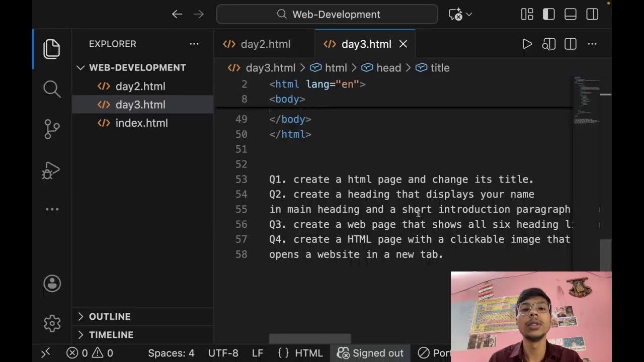Click the presenter webcam overlay
Image resolution: width=644 pixels, height=362 pixels.
pos(531,317)
